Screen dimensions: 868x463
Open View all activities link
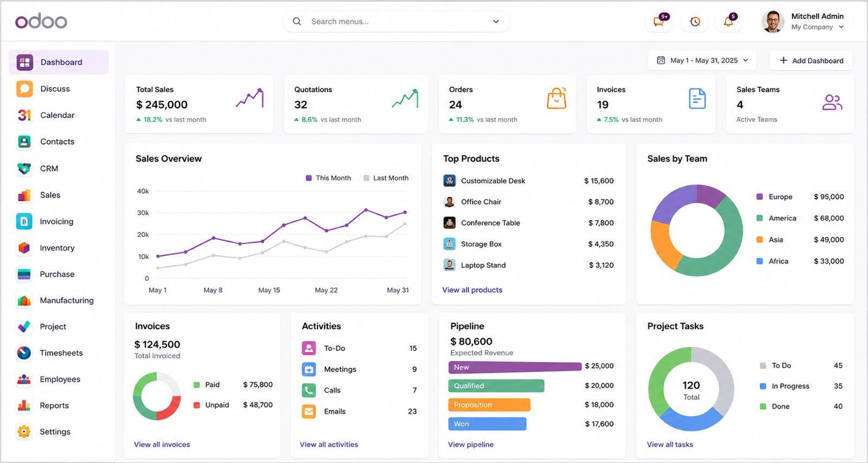329,445
